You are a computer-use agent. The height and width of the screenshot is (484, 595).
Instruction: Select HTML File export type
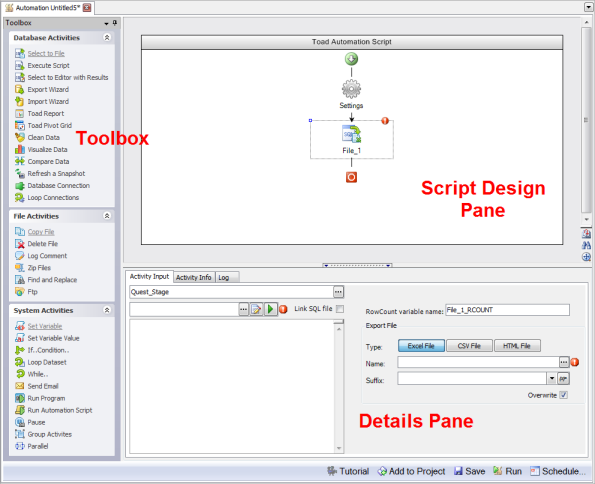(517, 346)
